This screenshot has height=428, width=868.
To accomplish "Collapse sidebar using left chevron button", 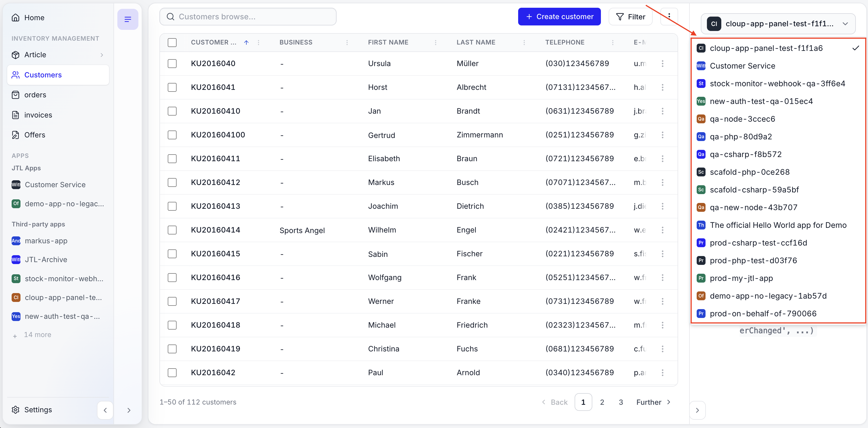I will pyautogui.click(x=105, y=410).
